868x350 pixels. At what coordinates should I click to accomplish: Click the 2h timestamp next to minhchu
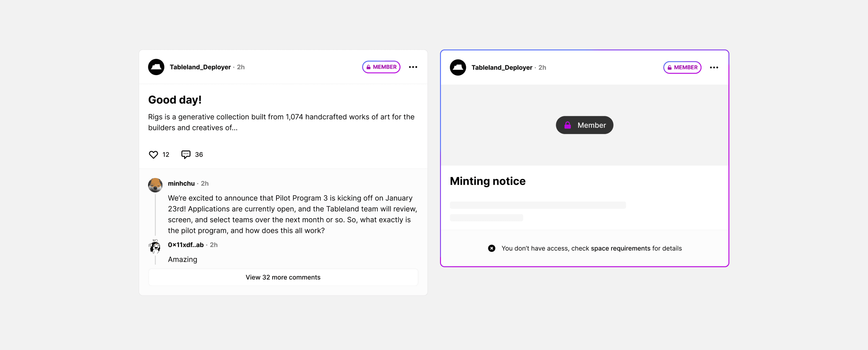pyautogui.click(x=205, y=183)
